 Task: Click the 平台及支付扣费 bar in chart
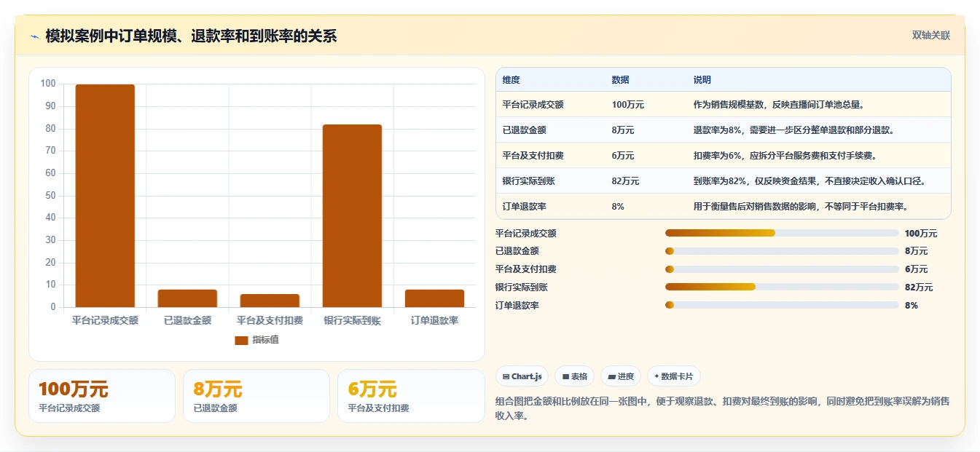click(x=270, y=301)
